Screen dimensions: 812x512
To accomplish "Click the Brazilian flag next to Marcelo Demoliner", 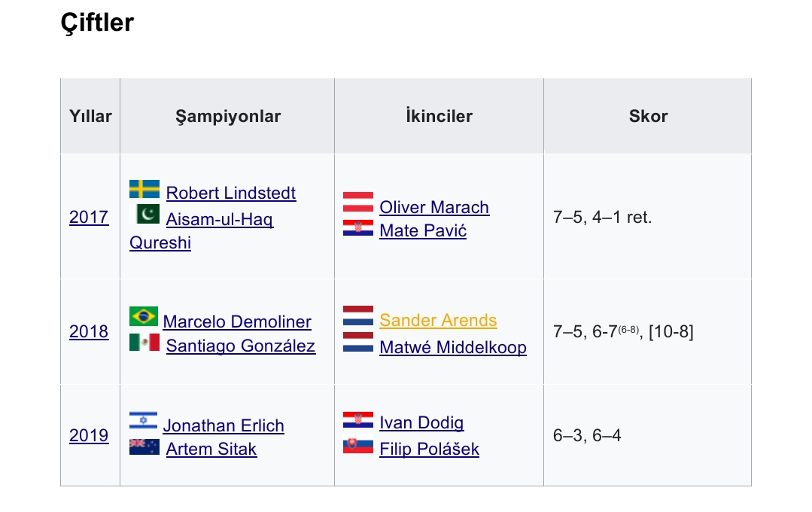I will (x=144, y=316).
